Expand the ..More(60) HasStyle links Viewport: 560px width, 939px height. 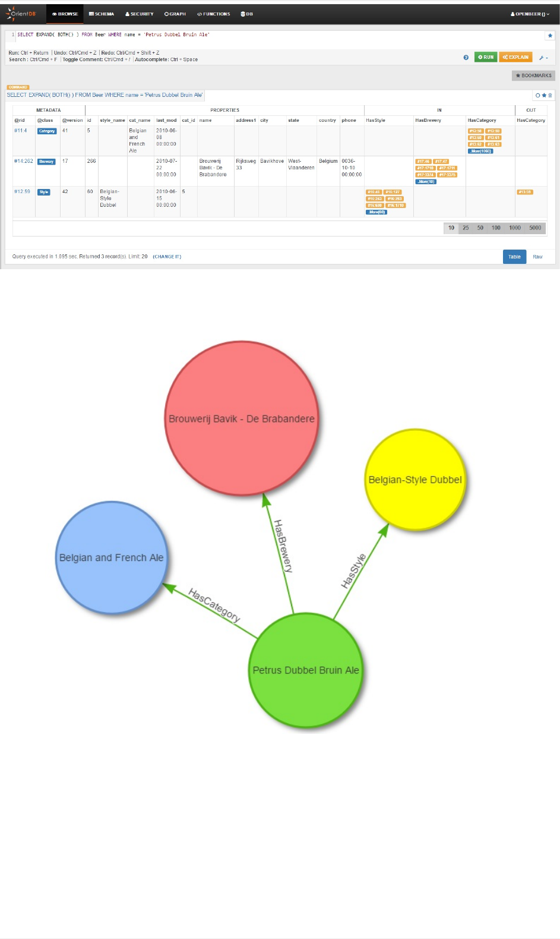click(377, 212)
